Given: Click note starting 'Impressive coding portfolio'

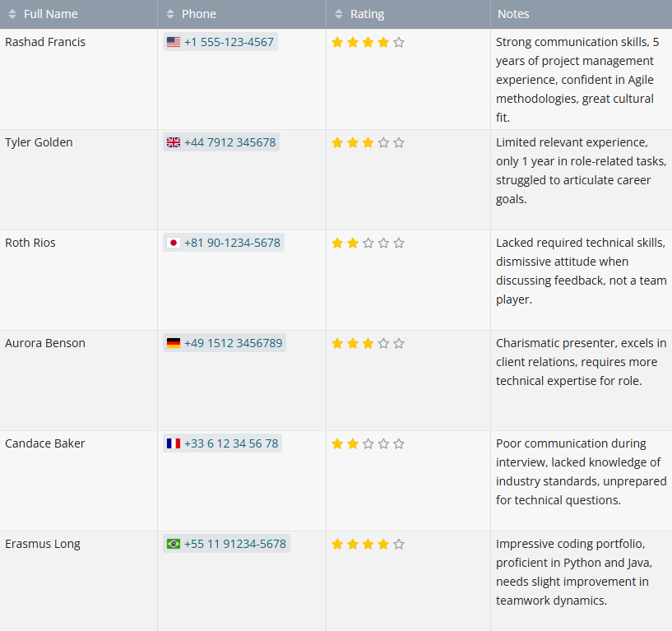Looking at the screenshot, I should tap(574, 572).
